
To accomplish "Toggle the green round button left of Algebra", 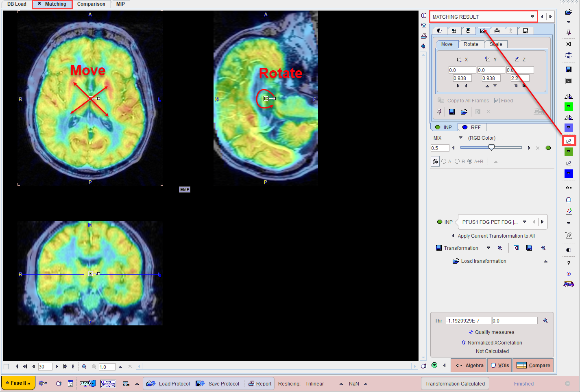I will [434, 365].
